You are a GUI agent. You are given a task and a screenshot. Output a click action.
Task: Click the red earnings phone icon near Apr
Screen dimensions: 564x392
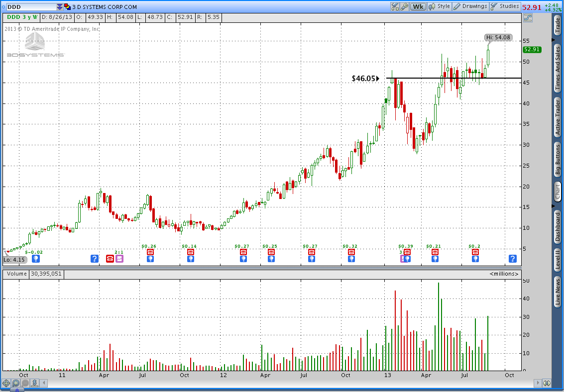click(110, 259)
